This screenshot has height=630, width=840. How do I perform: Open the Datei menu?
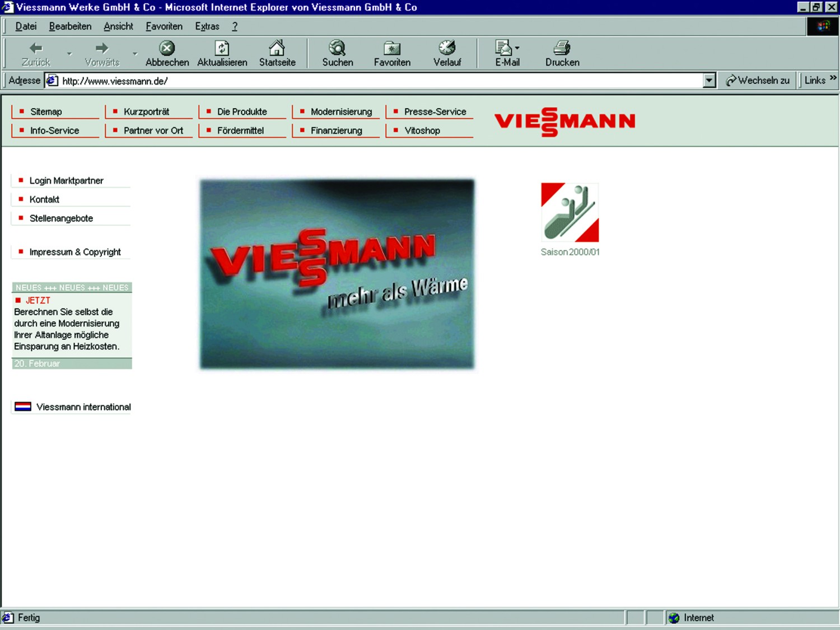26,26
